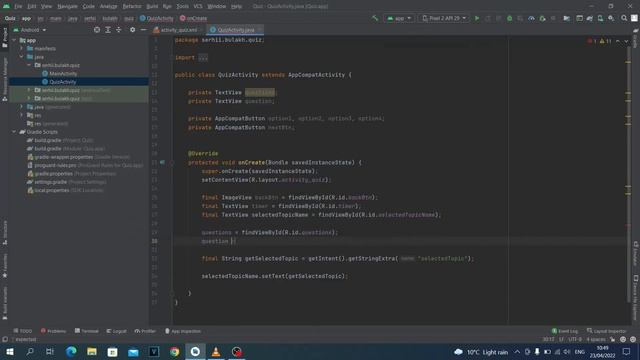This screenshot has height=360, width=640.
Task: Open the Refactor menu
Action: 132,6
